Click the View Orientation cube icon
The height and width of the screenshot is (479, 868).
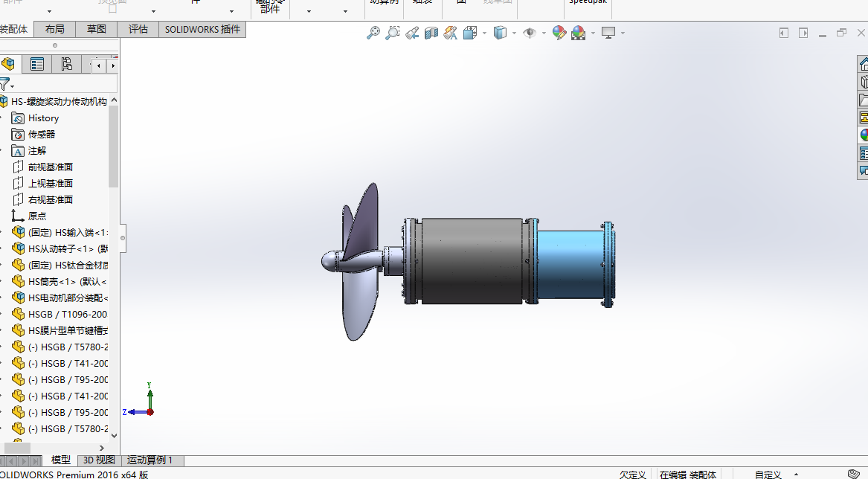tap(470, 33)
